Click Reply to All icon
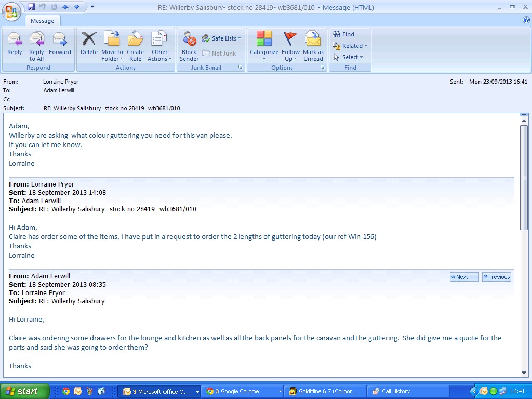532x399 pixels. pyautogui.click(x=36, y=46)
